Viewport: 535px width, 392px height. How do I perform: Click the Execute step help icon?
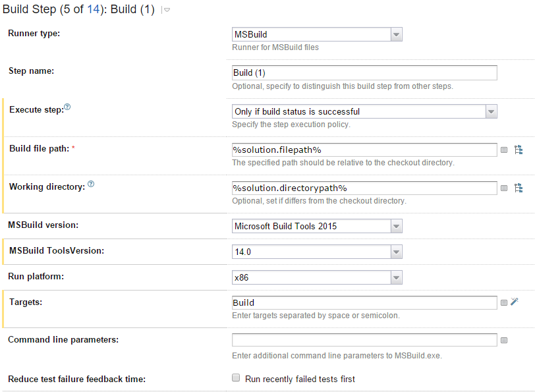coord(67,107)
